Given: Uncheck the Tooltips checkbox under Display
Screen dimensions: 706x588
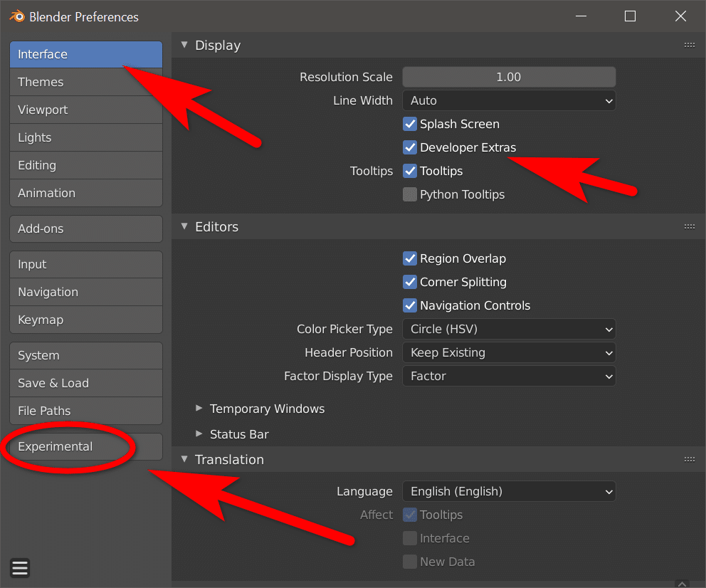Looking at the screenshot, I should pos(410,171).
